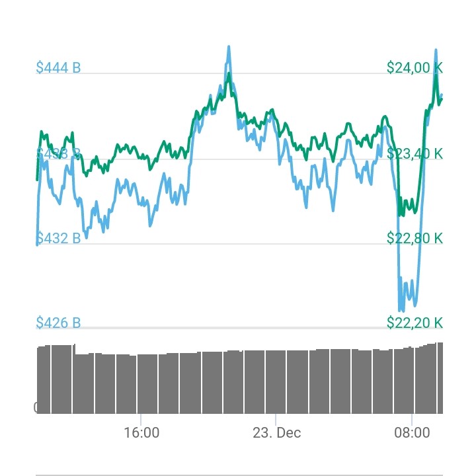Select the $23,40 K price axis label

tap(415, 154)
